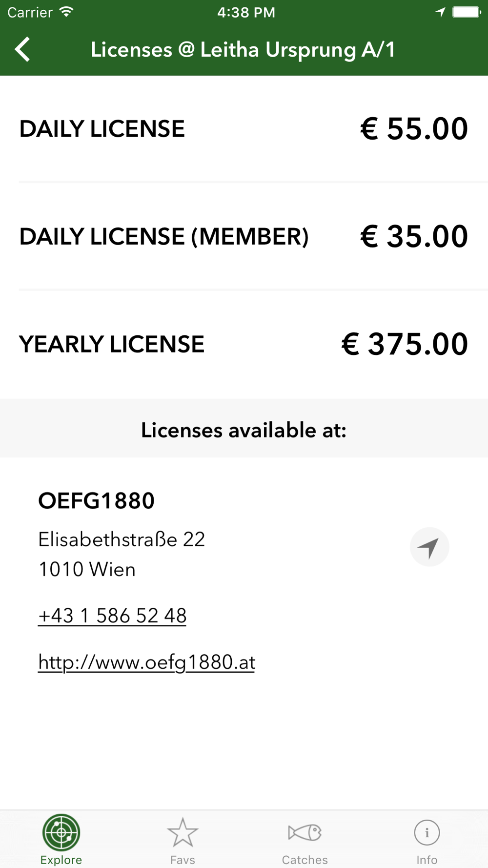The height and width of the screenshot is (868, 488).
Task: Tap the Licenses @ Leitha Ursprung title
Action: [243, 50]
